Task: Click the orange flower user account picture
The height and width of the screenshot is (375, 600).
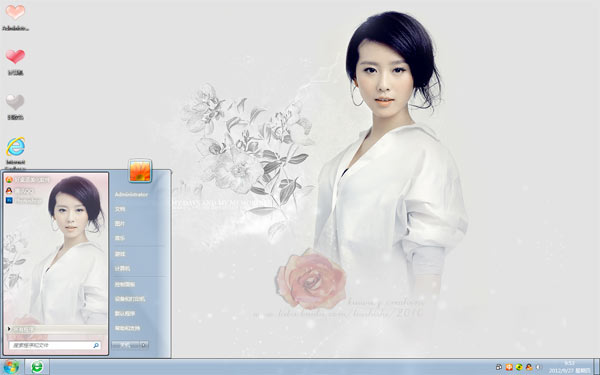Action: [140, 171]
